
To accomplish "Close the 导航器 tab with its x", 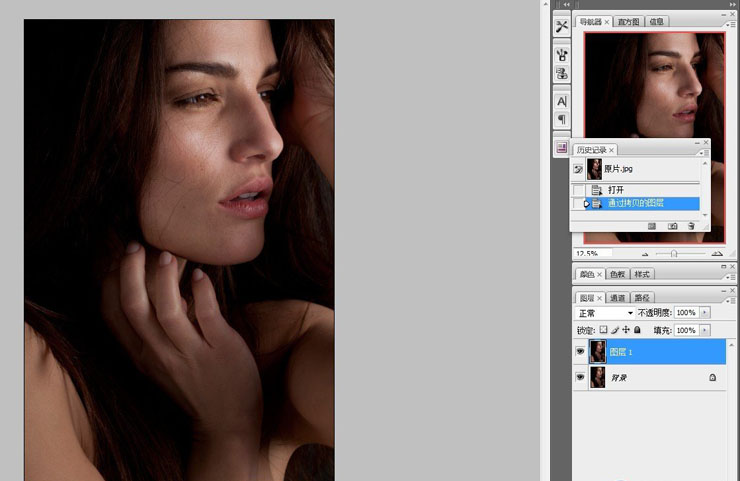I will [x=607, y=22].
